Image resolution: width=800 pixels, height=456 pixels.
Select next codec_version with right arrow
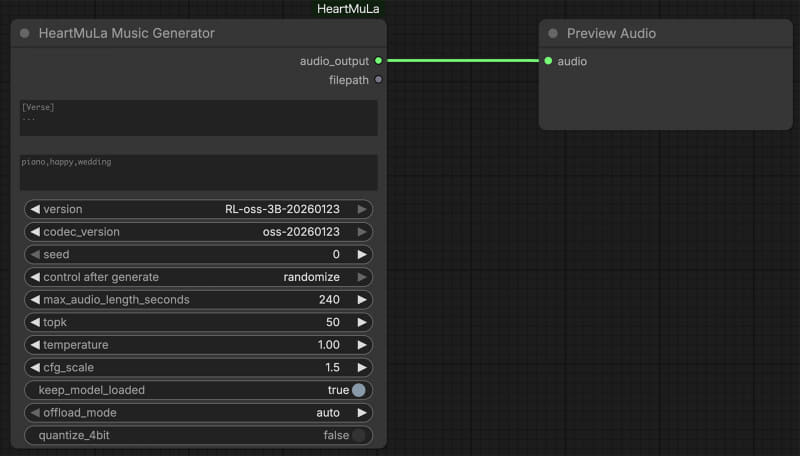pos(362,232)
